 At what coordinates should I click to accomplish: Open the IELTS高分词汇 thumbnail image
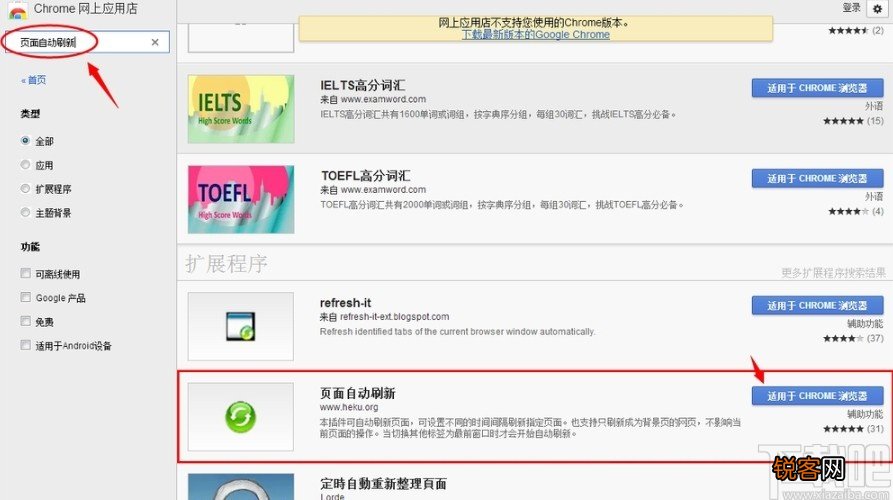pyautogui.click(x=241, y=109)
